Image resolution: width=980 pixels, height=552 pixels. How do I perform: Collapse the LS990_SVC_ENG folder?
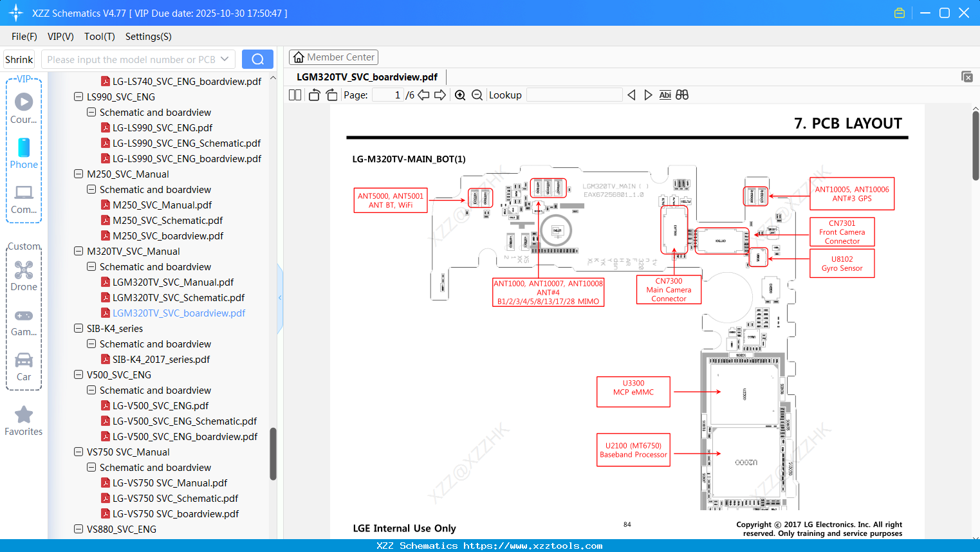coord(79,97)
